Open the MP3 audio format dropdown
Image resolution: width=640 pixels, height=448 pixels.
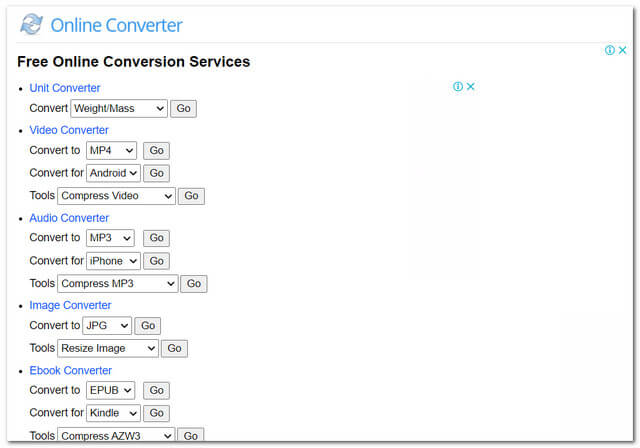pos(110,238)
